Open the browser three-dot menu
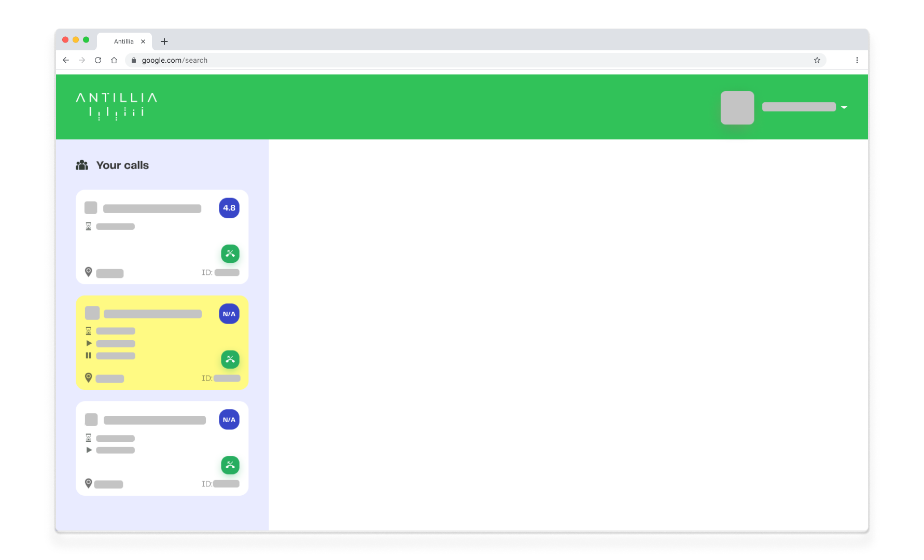The height and width of the screenshot is (560, 924). pos(857,60)
